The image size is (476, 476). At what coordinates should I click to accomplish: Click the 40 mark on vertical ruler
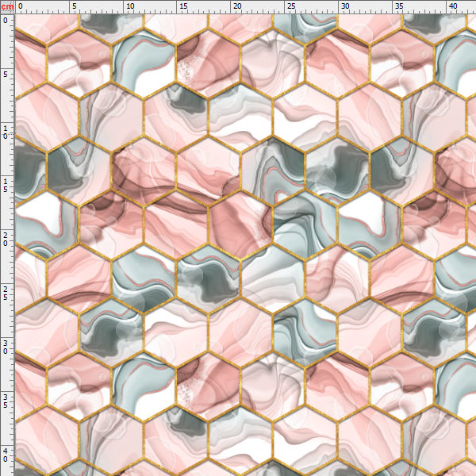coord(6,455)
